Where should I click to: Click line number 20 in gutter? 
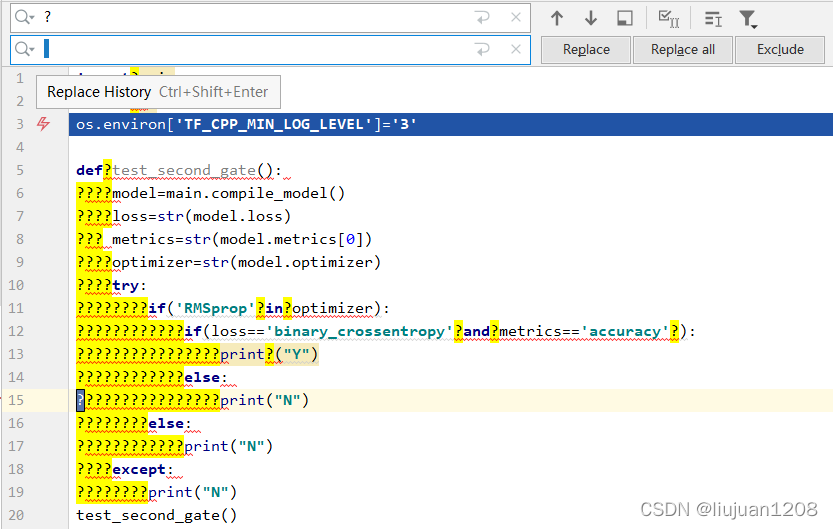tap(16, 515)
